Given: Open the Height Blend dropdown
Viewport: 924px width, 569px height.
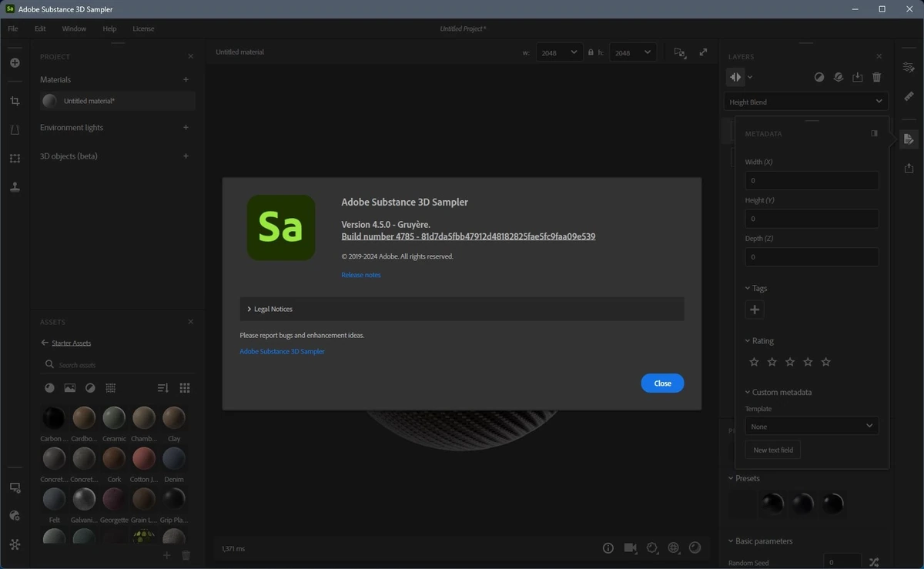Looking at the screenshot, I should pyautogui.click(x=806, y=102).
